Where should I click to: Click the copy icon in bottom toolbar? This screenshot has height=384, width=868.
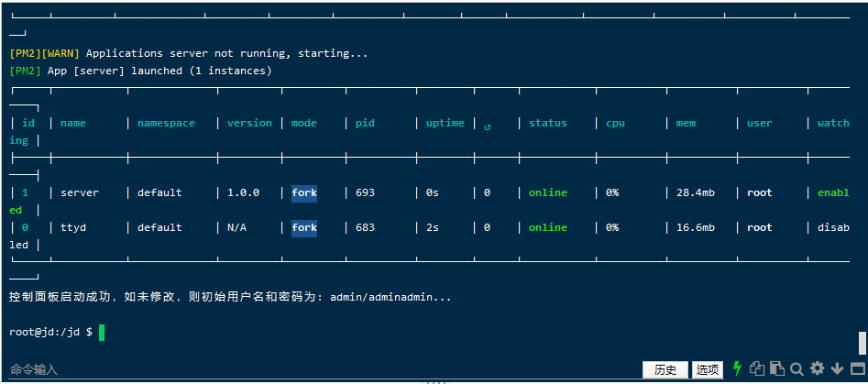pos(757,368)
